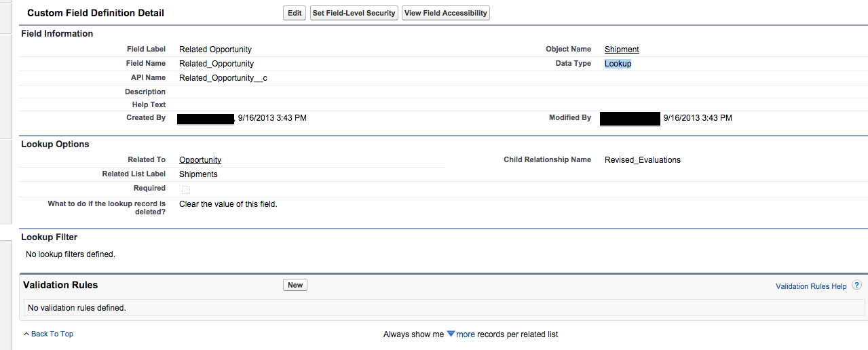This screenshot has height=350, width=868.
Task: Click the blue down triangle for fewer records
Action: point(451,334)
